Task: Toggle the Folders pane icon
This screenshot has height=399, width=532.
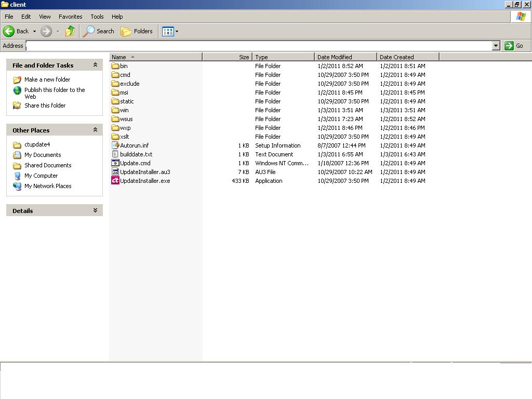Action: (126, 31)
